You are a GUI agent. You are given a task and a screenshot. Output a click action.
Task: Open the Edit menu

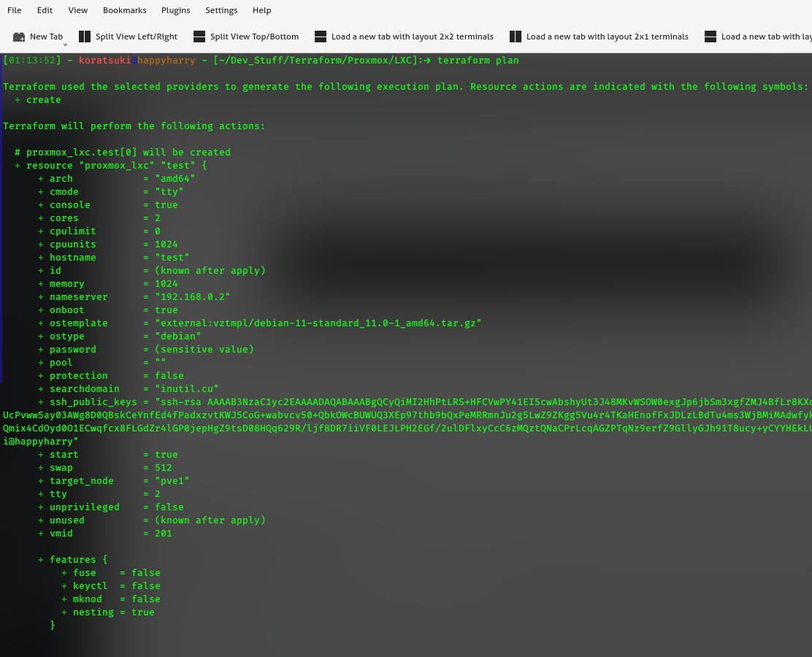pyautogui.click(x=45, y=10)
